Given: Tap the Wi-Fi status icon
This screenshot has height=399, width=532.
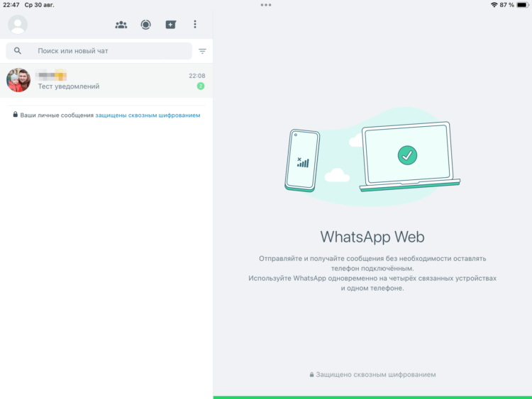Looking at the screenshot, I should coord(494,5).
